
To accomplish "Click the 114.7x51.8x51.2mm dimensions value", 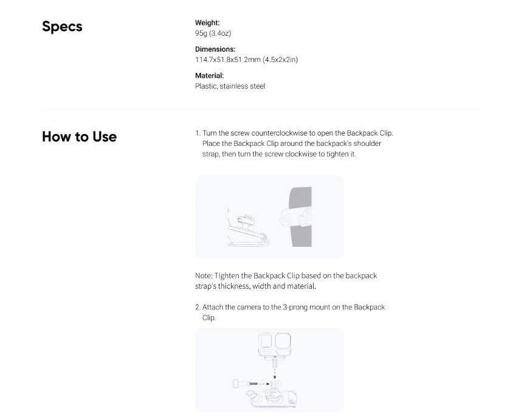I will [x=246, y=60].
